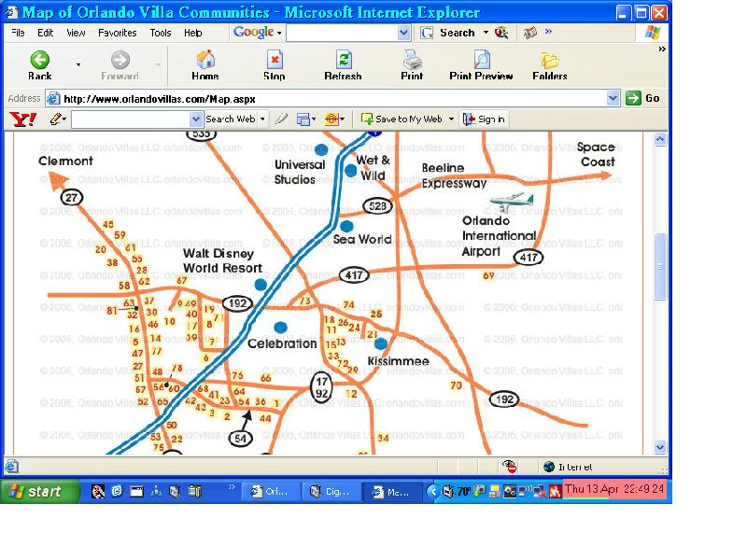Click the scrollbar down arrow

point(660,447)
